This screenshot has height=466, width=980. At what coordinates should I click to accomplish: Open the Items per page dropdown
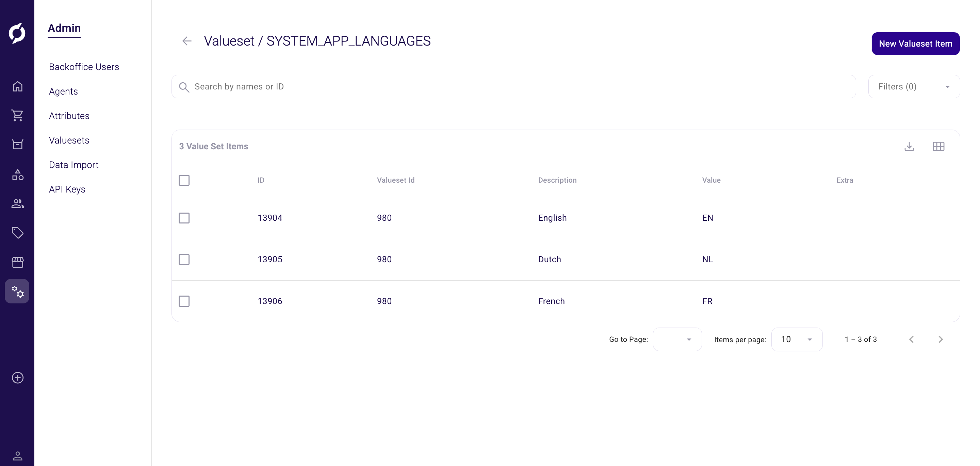797,339
